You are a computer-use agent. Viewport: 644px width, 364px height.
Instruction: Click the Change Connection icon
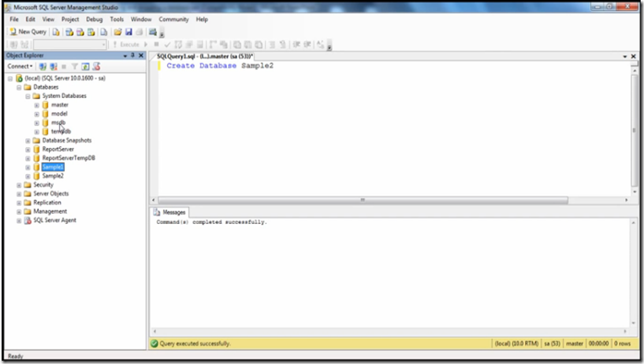[24, 45]
